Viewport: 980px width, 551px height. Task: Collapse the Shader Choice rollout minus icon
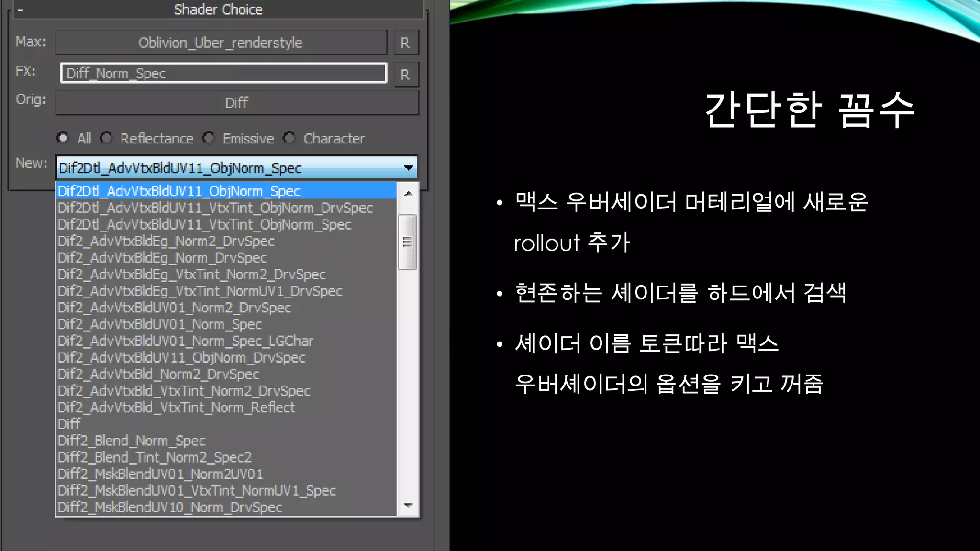point(20,10)
